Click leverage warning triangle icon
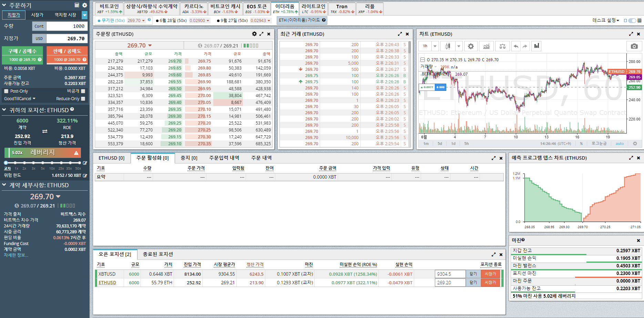 tap(76, 153)
